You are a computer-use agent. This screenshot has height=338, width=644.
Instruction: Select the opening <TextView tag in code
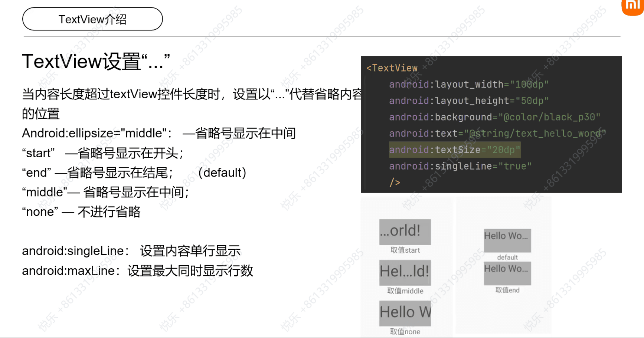point(392,68)
